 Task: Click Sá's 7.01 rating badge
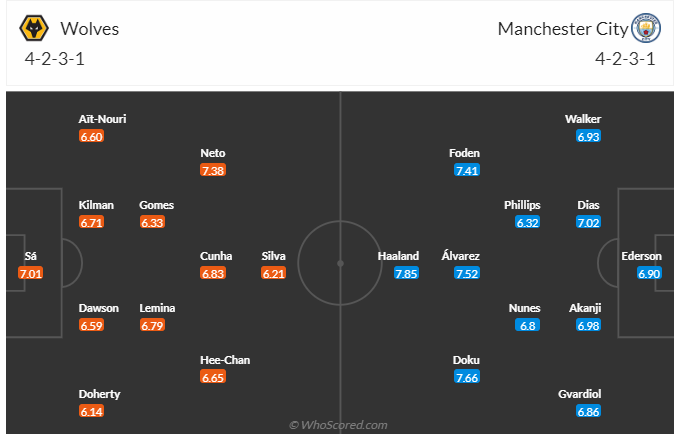pyautogui.click(x=30, y=274)
